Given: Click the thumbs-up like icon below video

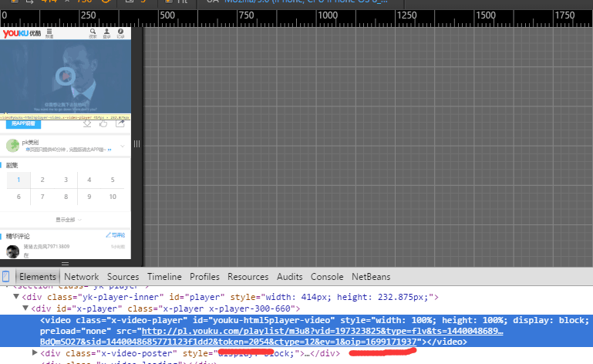Looking at the screenshot, I should click(x=104, y=123).
